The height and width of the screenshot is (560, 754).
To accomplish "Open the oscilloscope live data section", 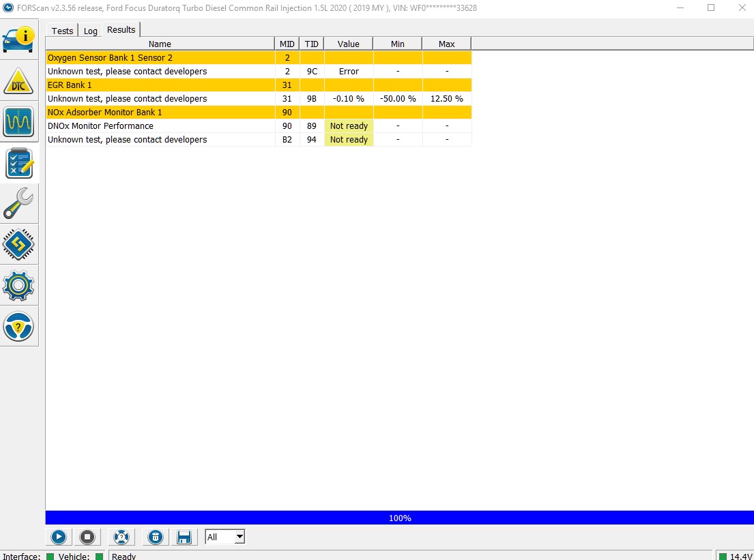I will click(x=18, y=122).
